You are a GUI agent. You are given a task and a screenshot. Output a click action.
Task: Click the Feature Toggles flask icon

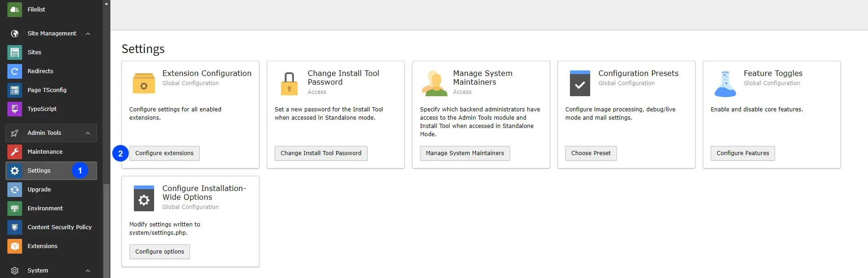[725, 83]
